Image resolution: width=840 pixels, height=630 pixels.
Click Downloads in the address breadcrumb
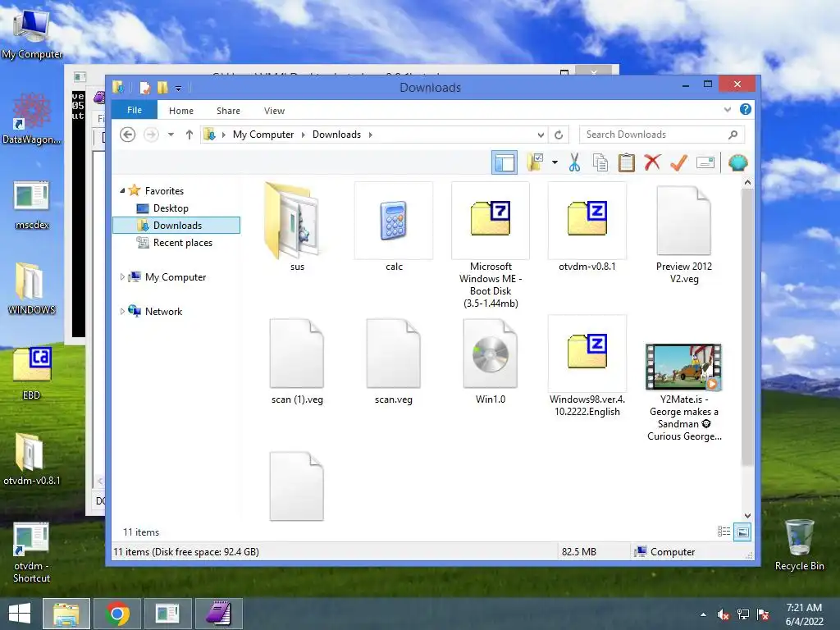coord(336,135)
